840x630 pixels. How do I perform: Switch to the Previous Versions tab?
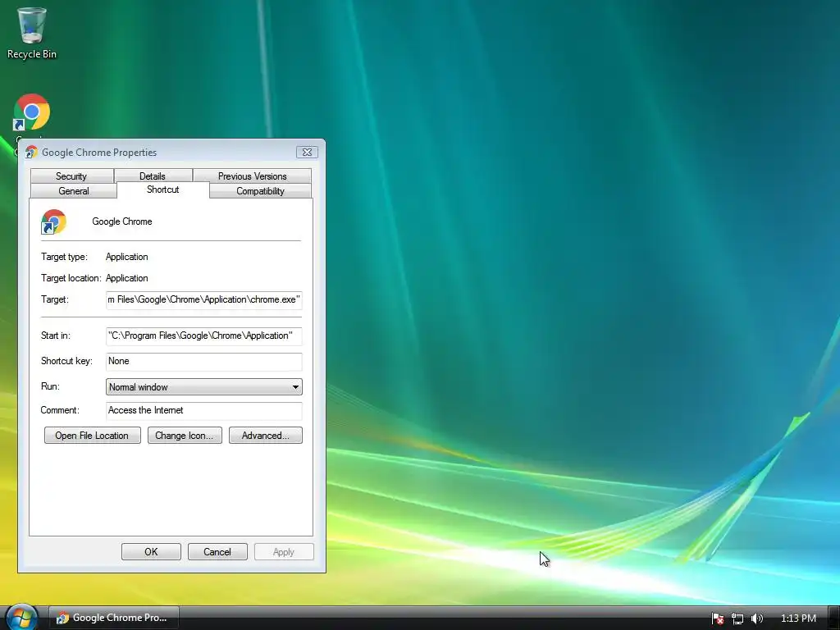(x=253, y=176)
